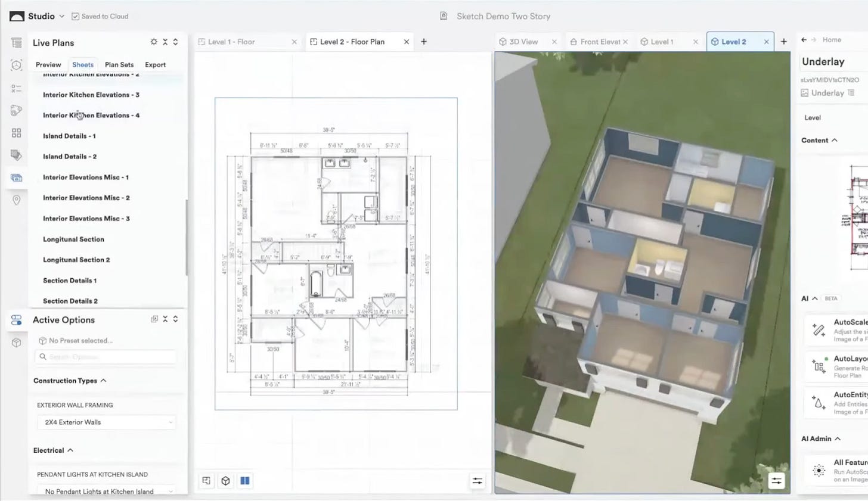Switch to the Export tab
The height and width of the screenshot is (501, 868).
pos(156,64)
